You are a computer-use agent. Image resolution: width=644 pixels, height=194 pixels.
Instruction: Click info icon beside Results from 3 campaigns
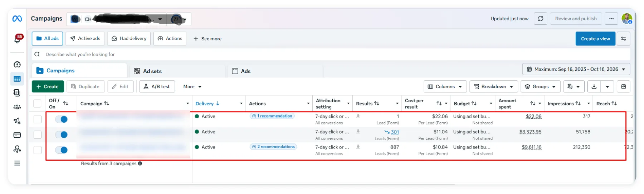click(140, 164)
